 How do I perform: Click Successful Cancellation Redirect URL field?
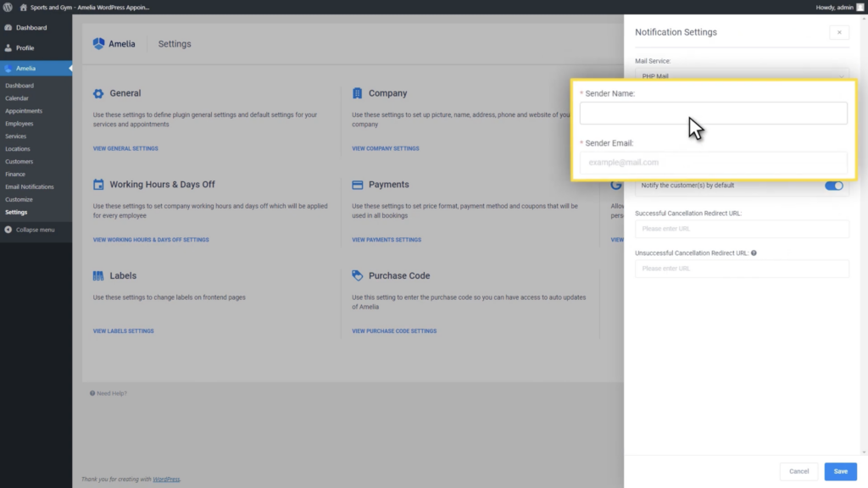click(742, 229)
